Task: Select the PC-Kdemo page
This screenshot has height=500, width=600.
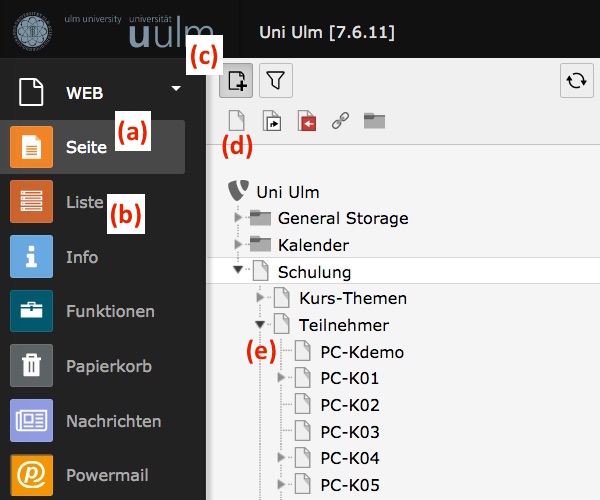Action: coord(362,352)
